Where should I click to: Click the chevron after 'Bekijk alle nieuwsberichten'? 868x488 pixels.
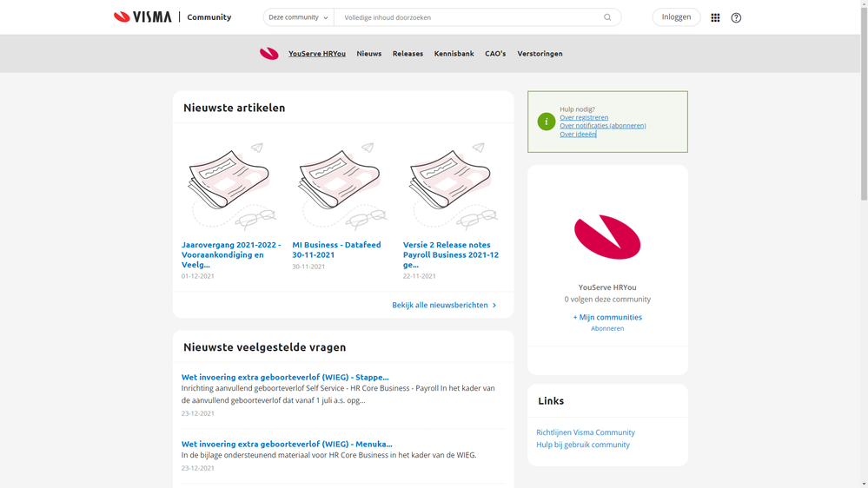tap(494, 305)
